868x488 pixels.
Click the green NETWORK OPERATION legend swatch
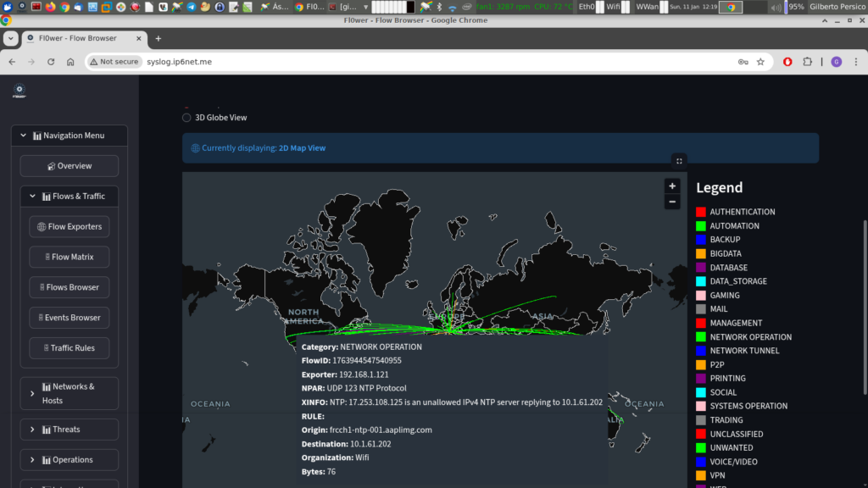point(701,337)
